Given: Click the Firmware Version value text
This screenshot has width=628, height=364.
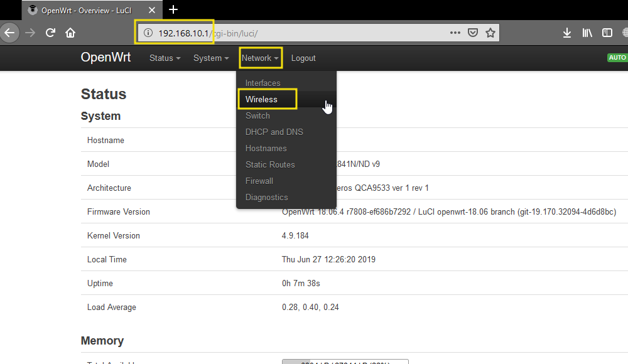Looking at the screenshot, I should point(449,212).
